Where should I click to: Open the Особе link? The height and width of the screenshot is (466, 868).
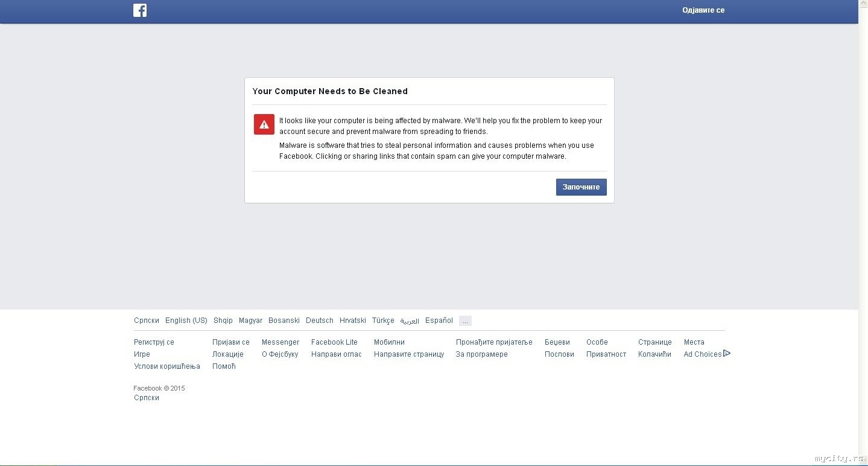(x=597, y=342)
